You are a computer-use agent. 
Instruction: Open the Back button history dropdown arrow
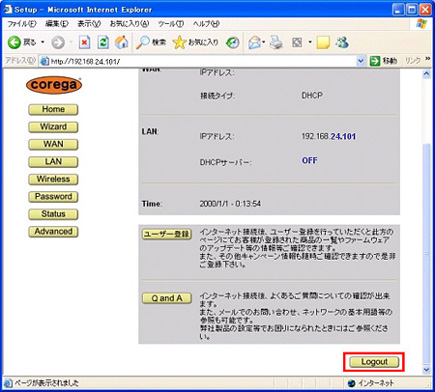coord(43,42)
